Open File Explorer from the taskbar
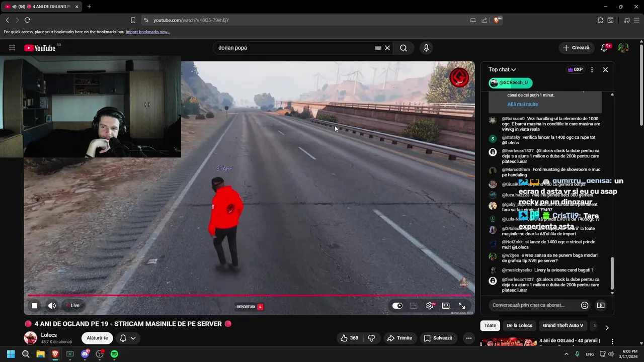The width and height of the screenshot is (644, 362). (x=40, y=354)
